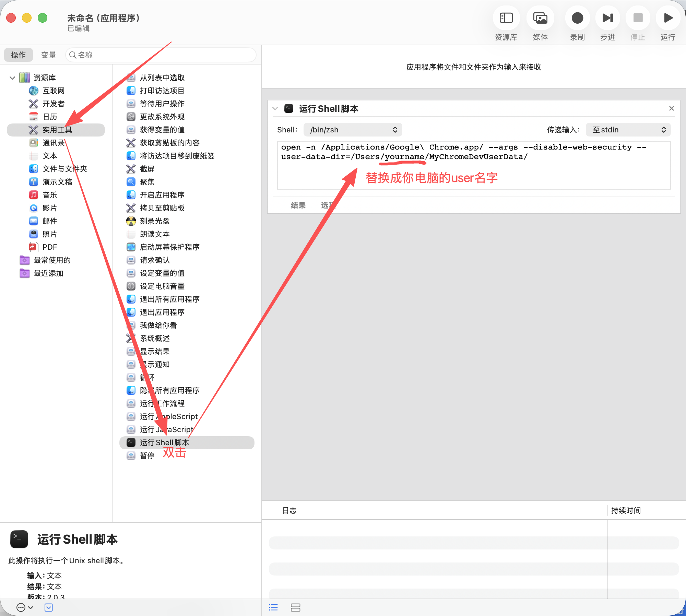Collapse the 运行 Shell 脚本 action panel
686x616 pixels.
(x=275, y=108)
